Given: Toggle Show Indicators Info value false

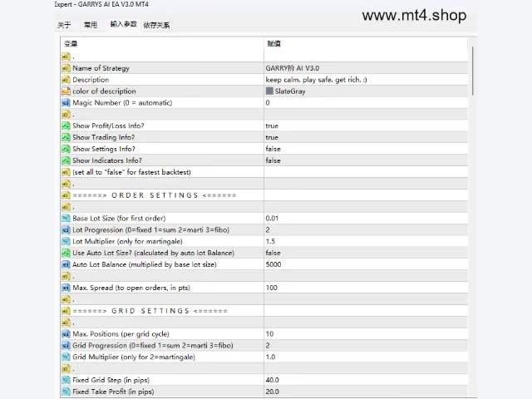Looking at the screenshot, I should pos(273,160).
